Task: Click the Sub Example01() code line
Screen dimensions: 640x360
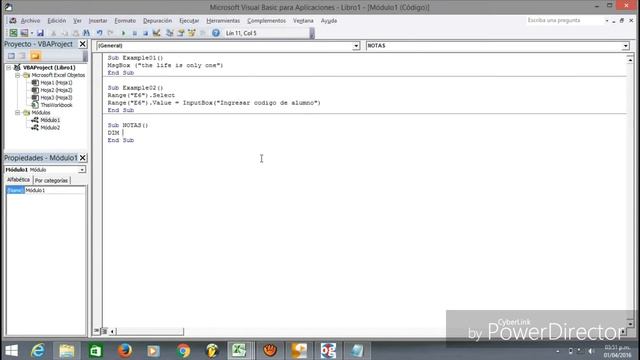Action: coord(136,58)
